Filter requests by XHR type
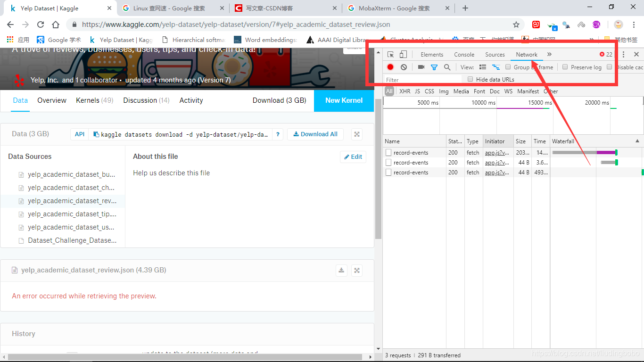 (x=405, y=91)
